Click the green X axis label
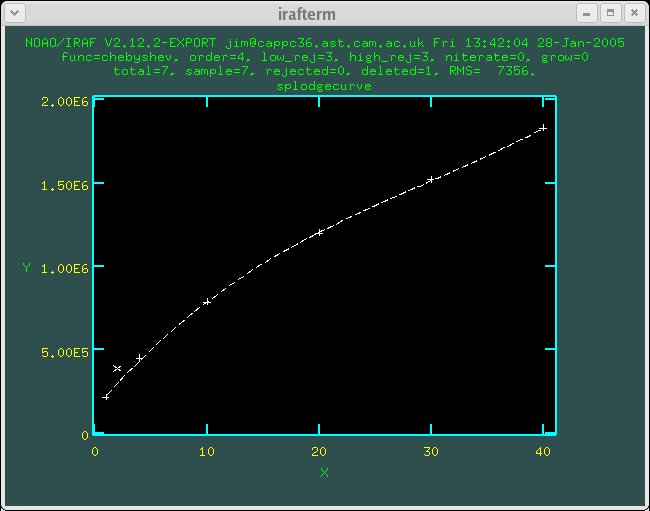This screenshot has height=511, width=650. coord(324,472)
